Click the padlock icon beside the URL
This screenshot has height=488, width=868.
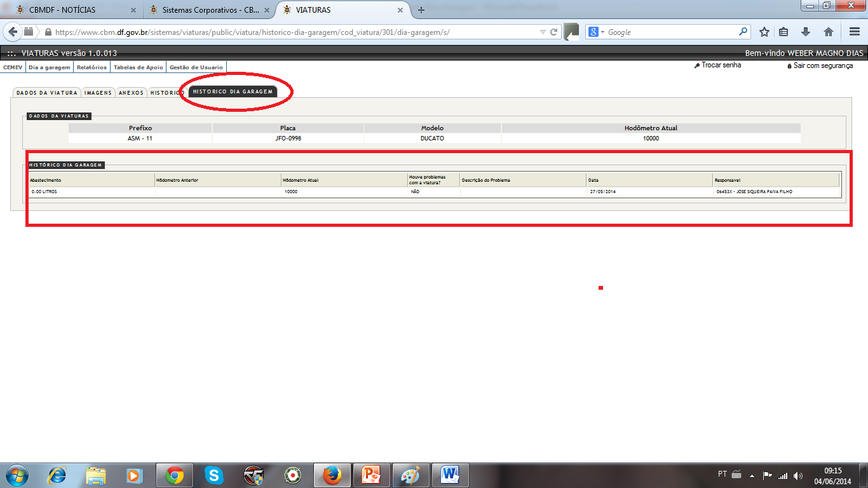48,32
